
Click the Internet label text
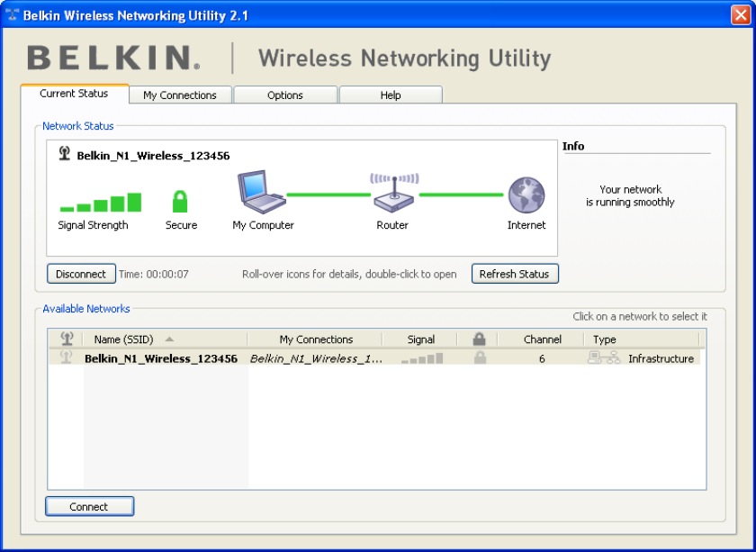pos(526,225)
